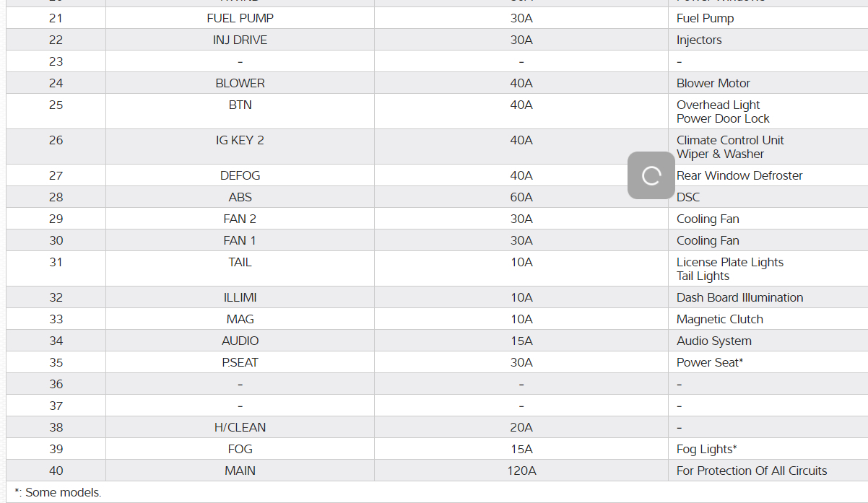The width and height of the screenshot is (868, 503).
Task: Click the "Some models." footnote text
Action: 63,493
